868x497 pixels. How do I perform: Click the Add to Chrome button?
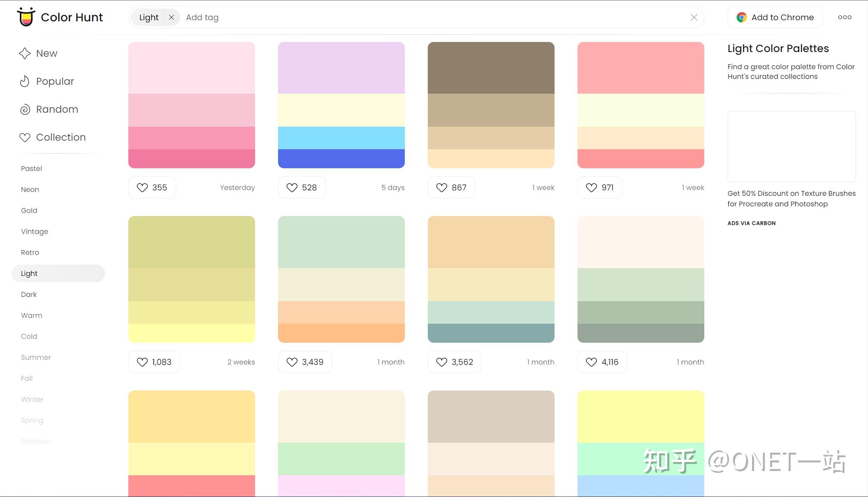(775, 17)
